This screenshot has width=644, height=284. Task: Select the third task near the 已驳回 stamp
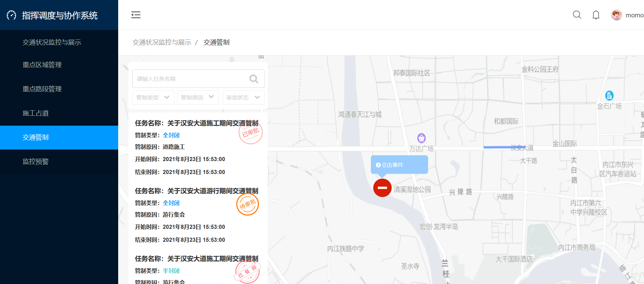coord(197,259)
